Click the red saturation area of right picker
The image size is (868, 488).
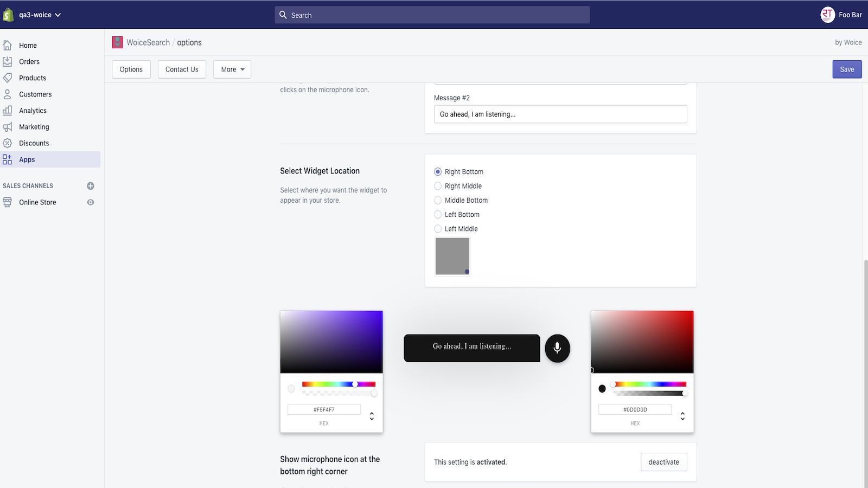click(x=642, y=342)
